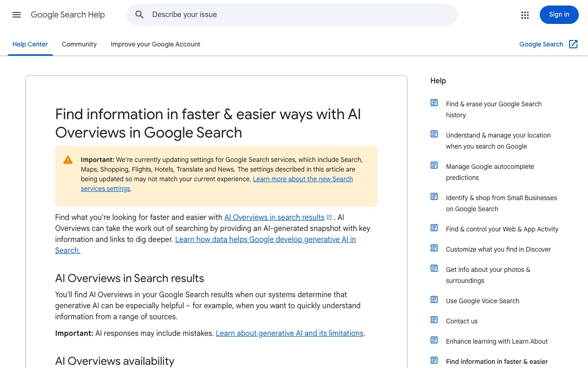
Task: Open Learn about generative AI and its limitations
Action: coord(289,333)
